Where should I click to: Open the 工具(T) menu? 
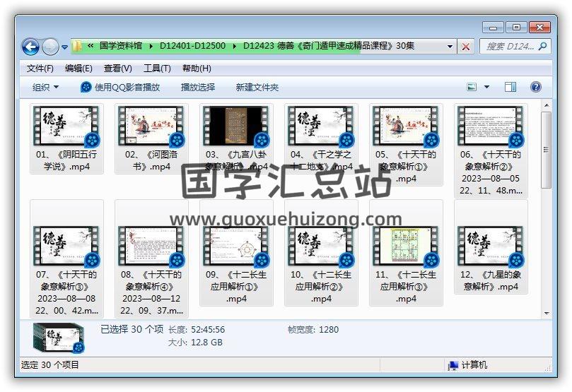[157, 69]
